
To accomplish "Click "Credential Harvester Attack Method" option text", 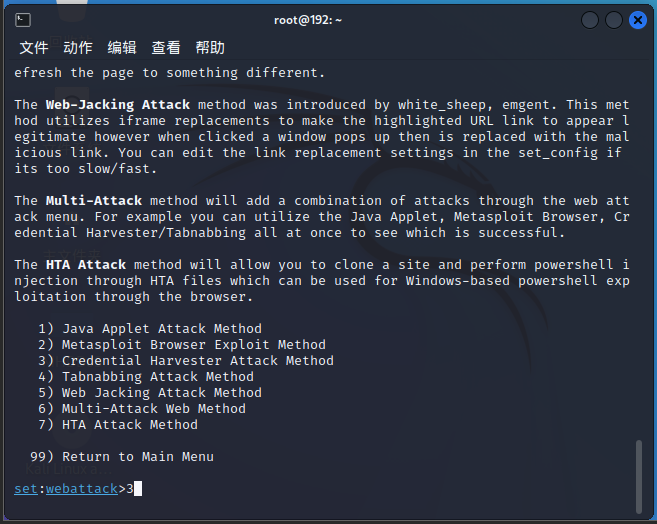I will 198,361.
